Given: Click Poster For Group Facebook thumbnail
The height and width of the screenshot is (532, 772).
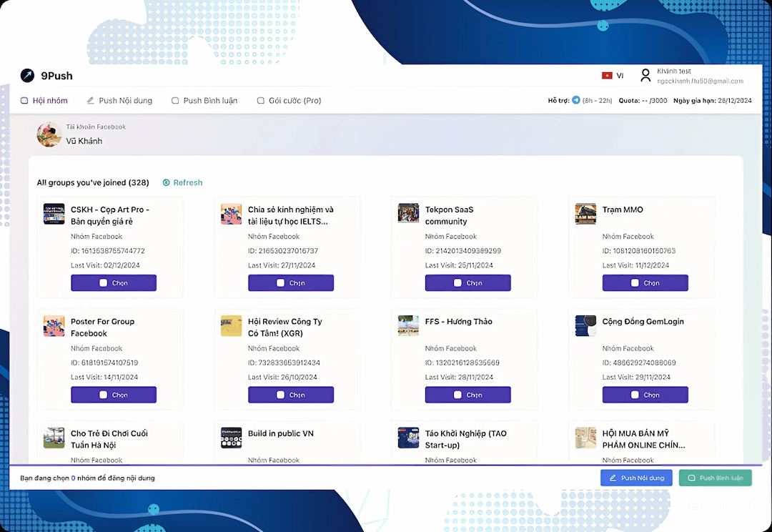Looking at the screenshot, I should click(x=54, y=325).
